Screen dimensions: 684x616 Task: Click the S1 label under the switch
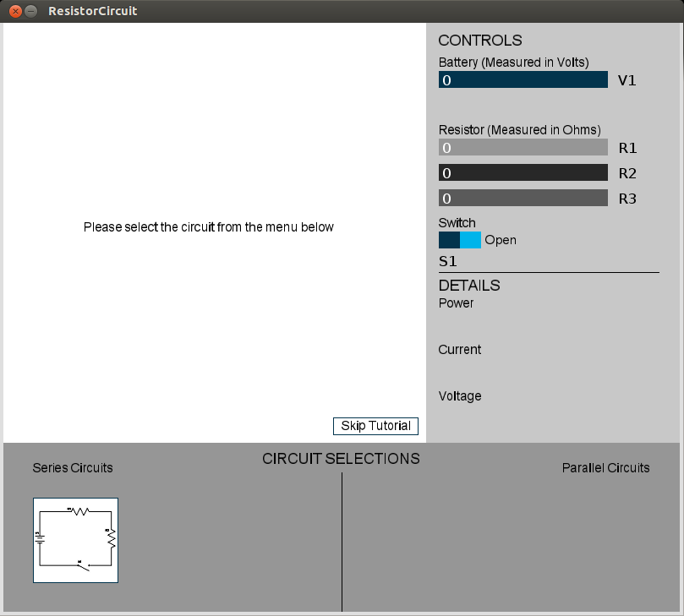coord(448,262)
